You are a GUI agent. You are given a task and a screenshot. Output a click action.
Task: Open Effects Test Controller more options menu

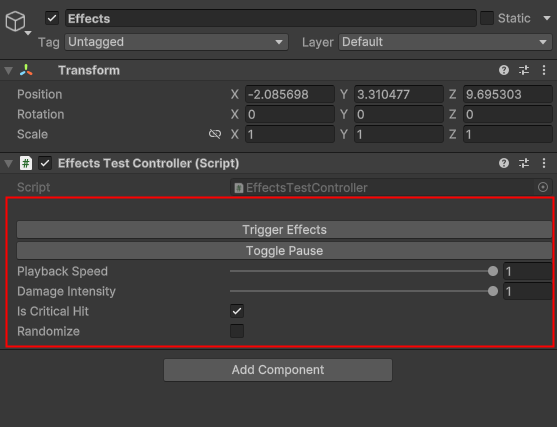(544, 163)
